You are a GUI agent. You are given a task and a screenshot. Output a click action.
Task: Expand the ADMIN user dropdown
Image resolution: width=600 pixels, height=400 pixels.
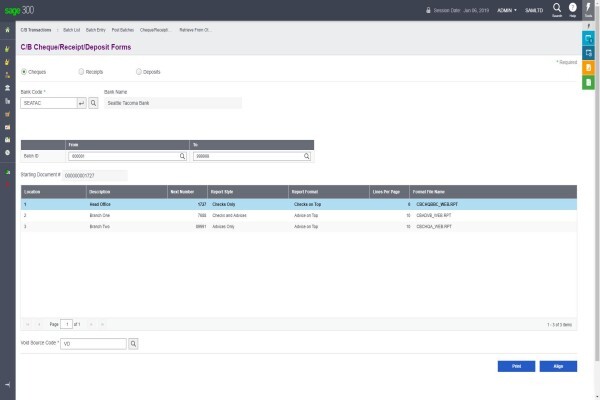(507, 10)
